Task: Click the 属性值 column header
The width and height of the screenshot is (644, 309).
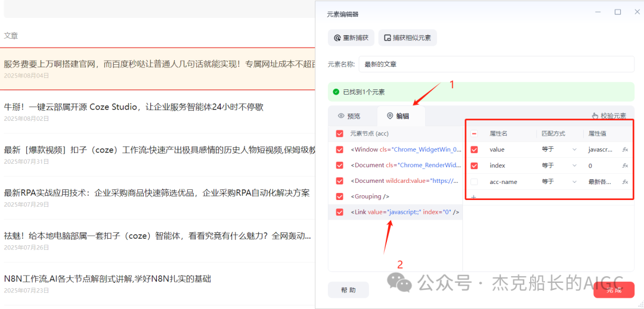Action: 597,133
